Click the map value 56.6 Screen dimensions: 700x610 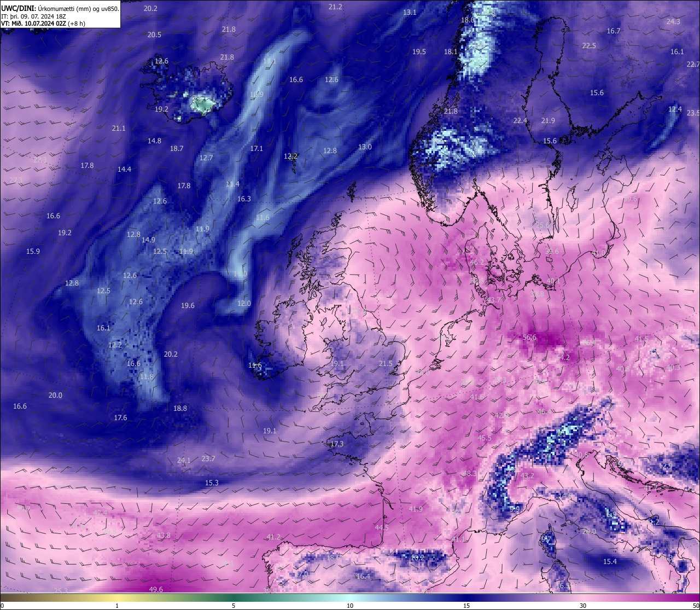[529, 338]
